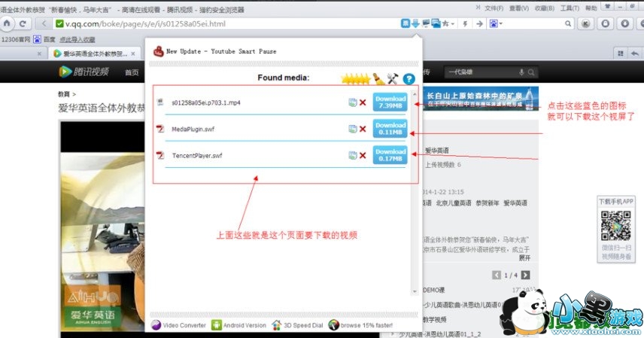Go to next page arrow 1/4
Screen dimensions: 644x338
[525, 275]
